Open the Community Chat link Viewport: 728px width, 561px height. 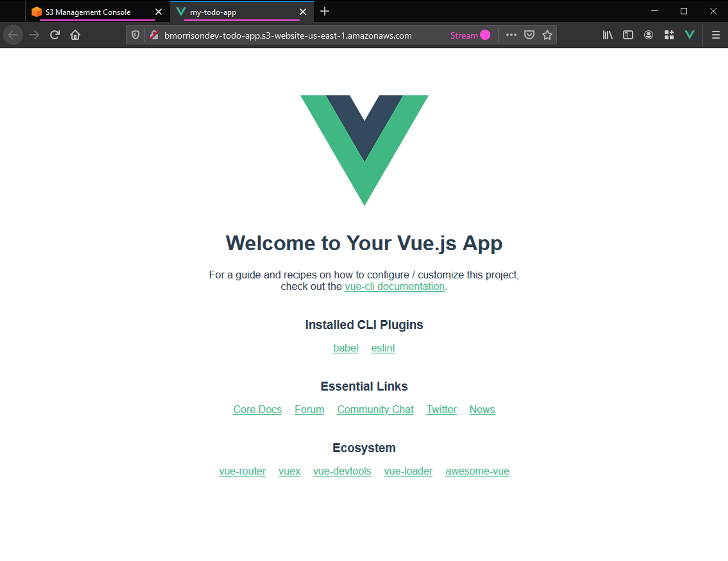(375, 410)
